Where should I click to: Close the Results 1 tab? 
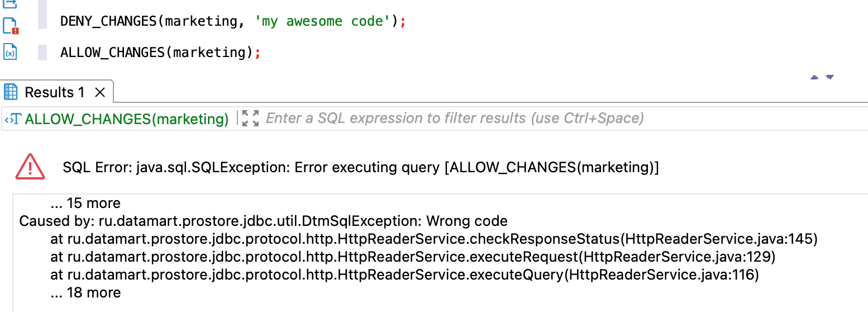click(x=100, y=92)
